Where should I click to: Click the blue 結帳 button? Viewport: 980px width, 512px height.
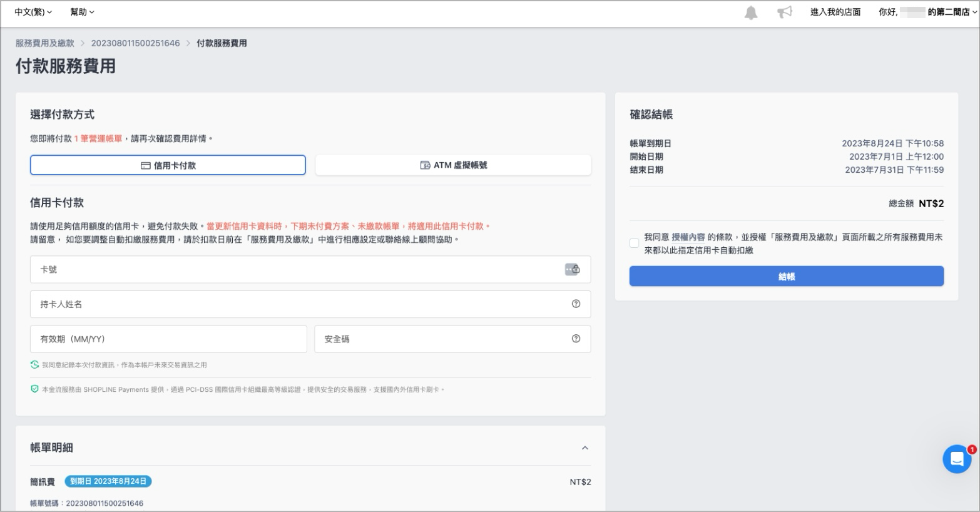787,276
